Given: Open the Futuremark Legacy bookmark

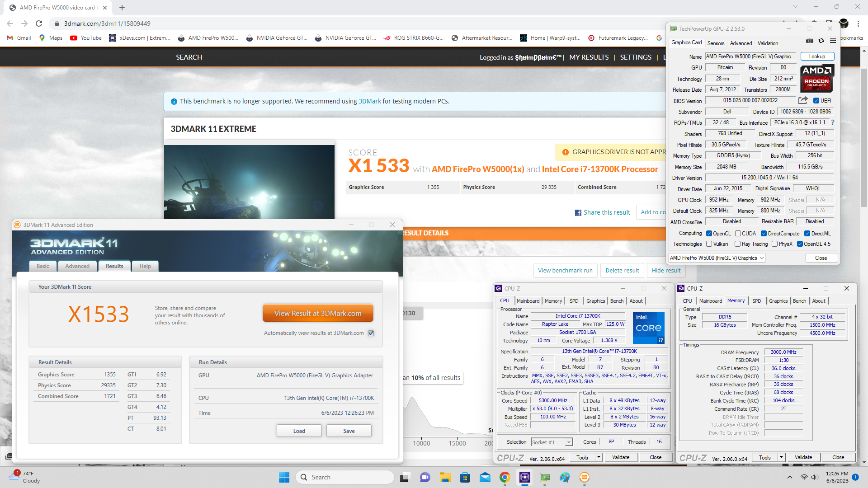Looking at the screenshot, I should tap(618, 38).
